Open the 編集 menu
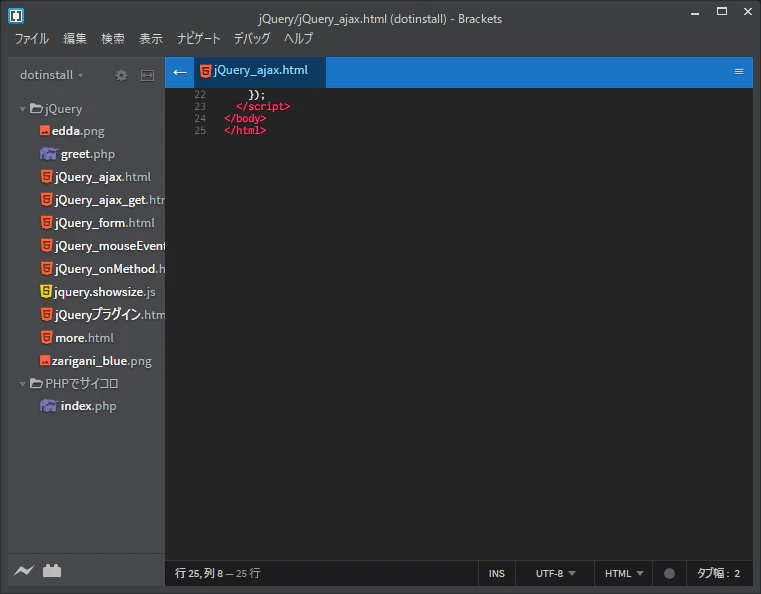The image size is (761, 594). (x=75, y=39)
